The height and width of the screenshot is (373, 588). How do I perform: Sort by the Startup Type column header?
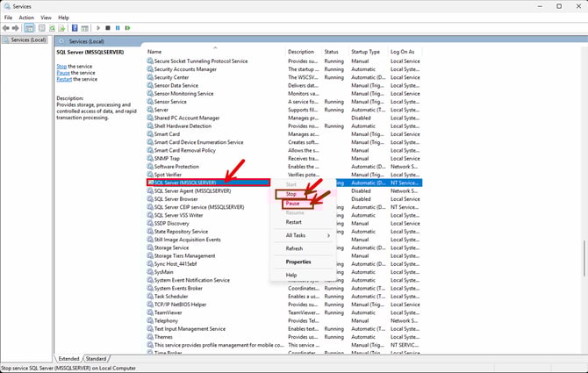point(366,52)
